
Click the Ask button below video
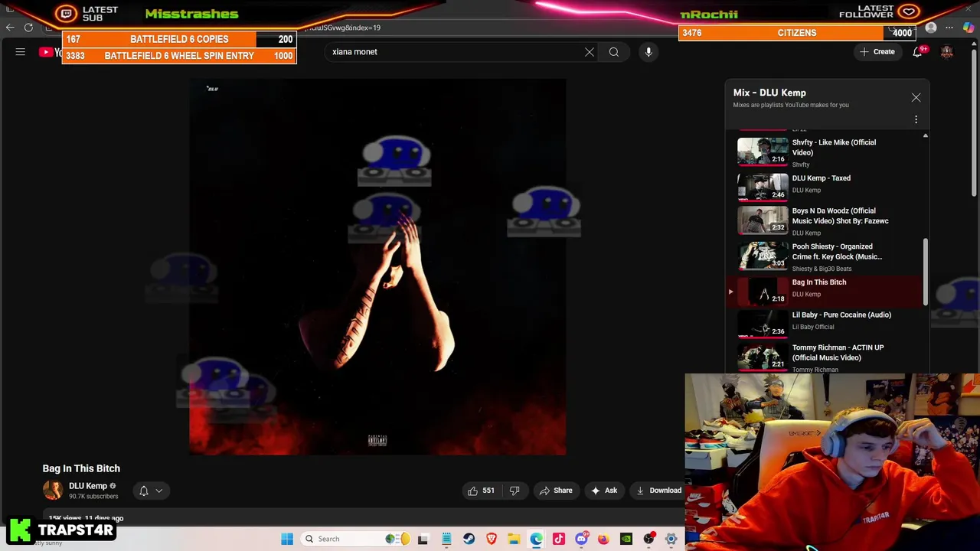[604, 491]
